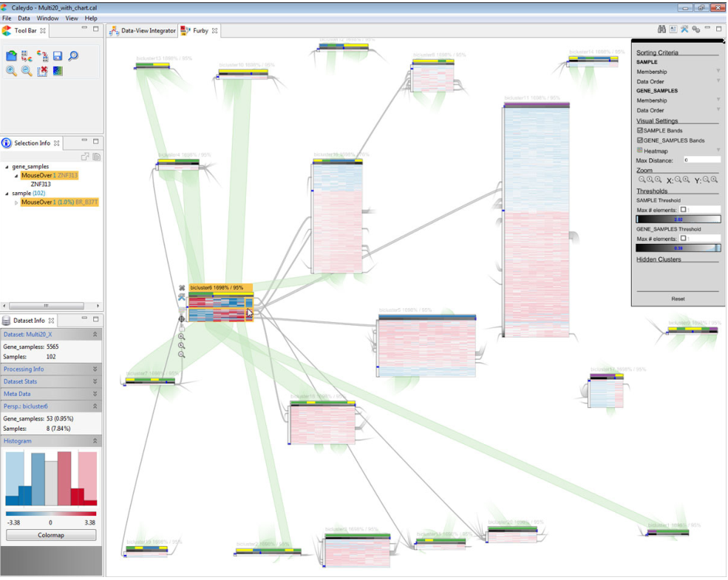Click the binoculars search icon in Furby view

(661, 29)
